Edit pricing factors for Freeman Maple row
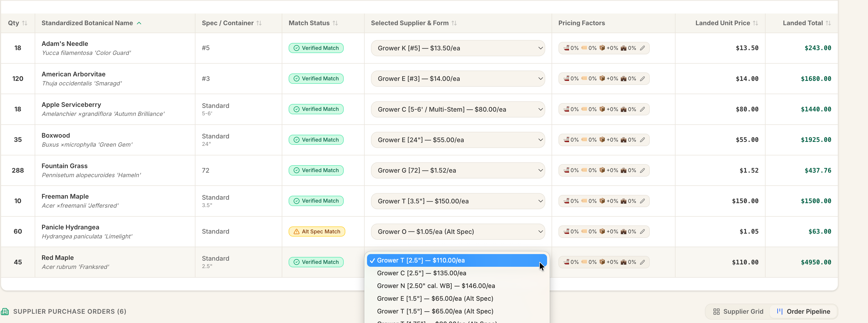This screenshot has width=868, height=323. click(642, 201)
